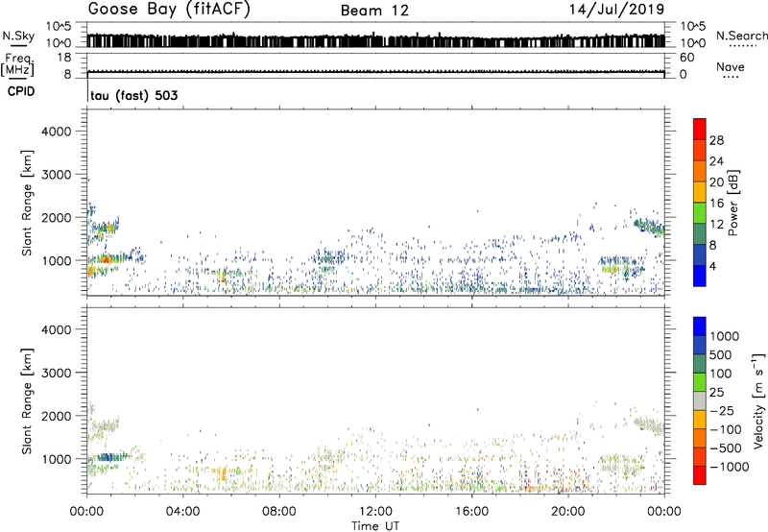Click the 'Beam 12' label

[374, 11]
